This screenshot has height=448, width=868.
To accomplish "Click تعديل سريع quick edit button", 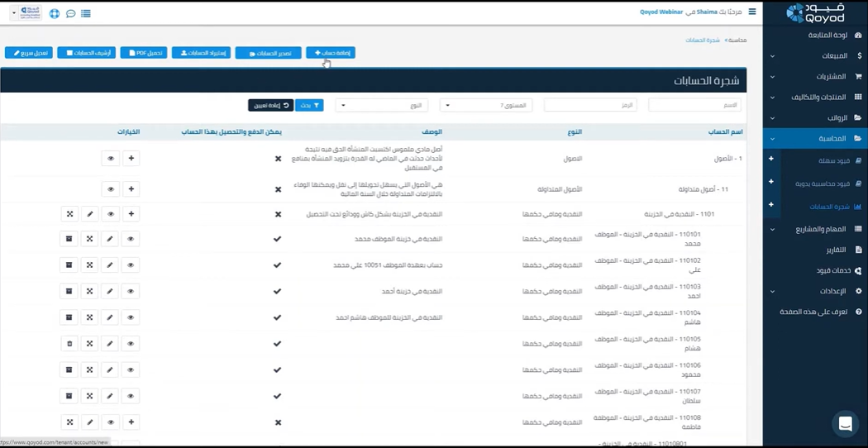I will pos(29,53).
